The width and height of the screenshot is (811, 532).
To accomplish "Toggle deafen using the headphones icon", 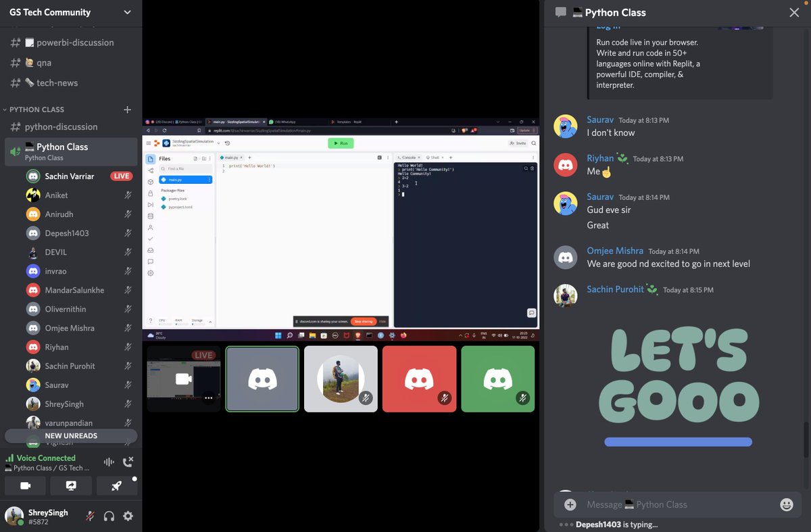I will (x=109, y=516).
